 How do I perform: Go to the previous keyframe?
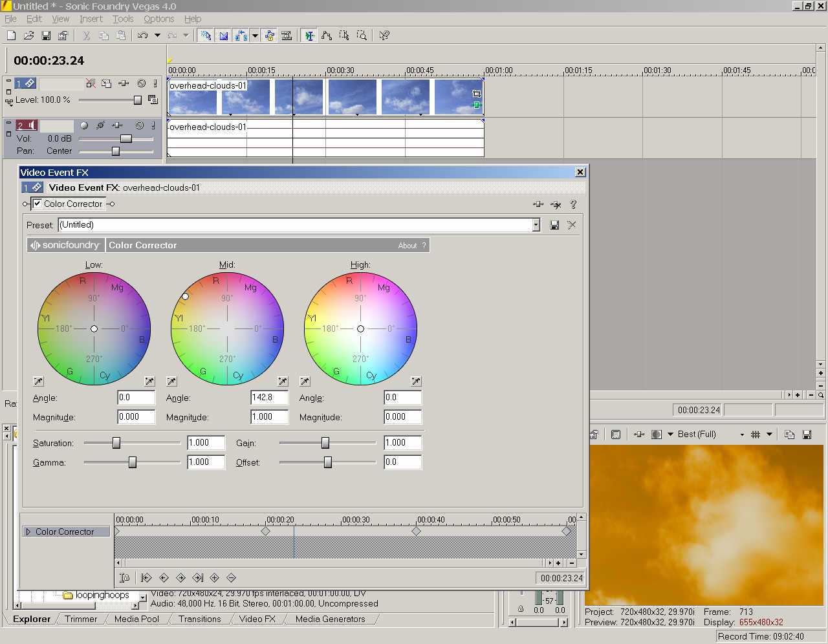coord(164,578)
